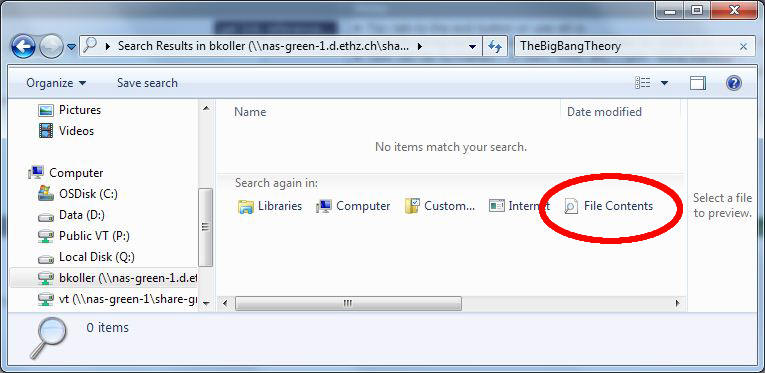Open the recent pages dropdown arrow
Image resolution: width=765 pixels, height=373 pixels.
71,47
